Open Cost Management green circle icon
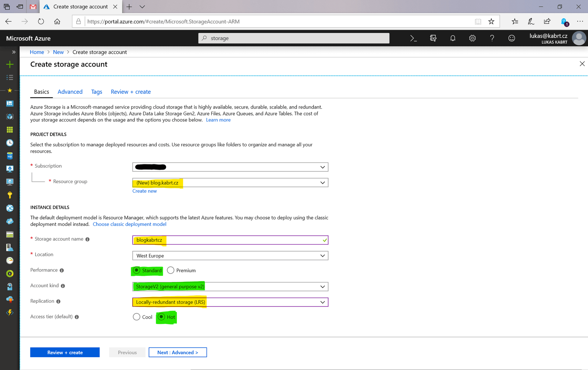 pos(10,273)
